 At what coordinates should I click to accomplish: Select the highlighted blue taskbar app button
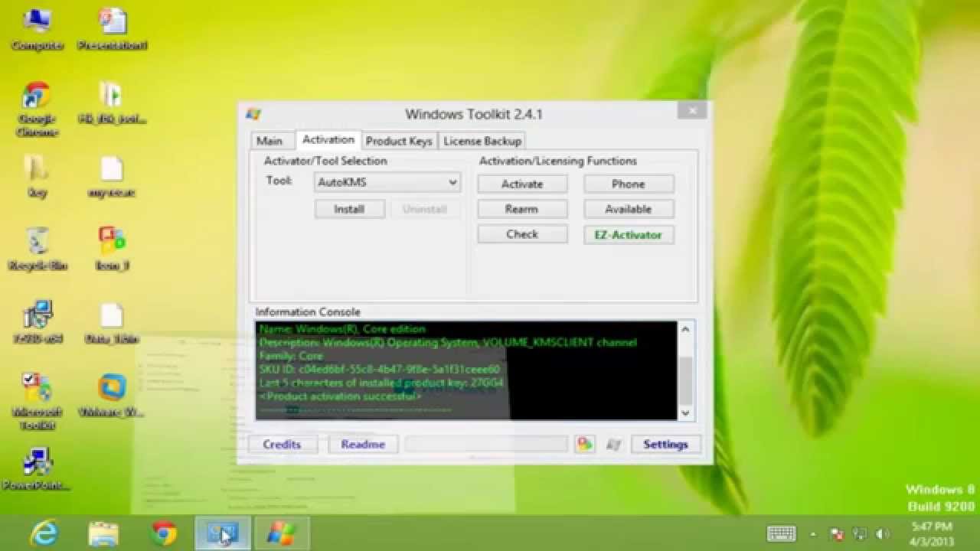point(222,533)
